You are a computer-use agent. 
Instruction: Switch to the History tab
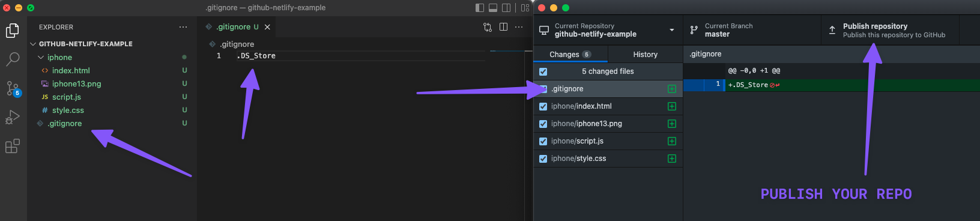[646, 54]
